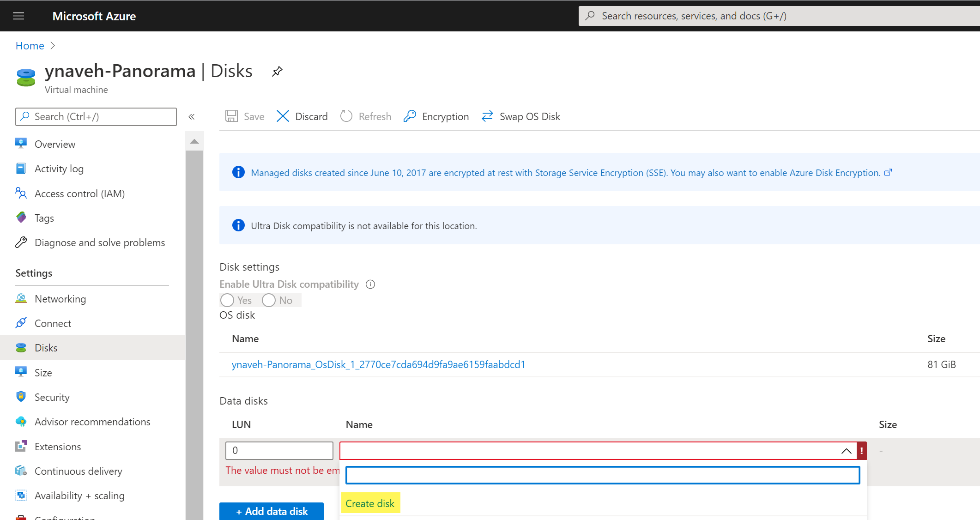Screen dimensions: 980x520
Task: Collapse the data disk name dropdown
Action: point(846,451)
